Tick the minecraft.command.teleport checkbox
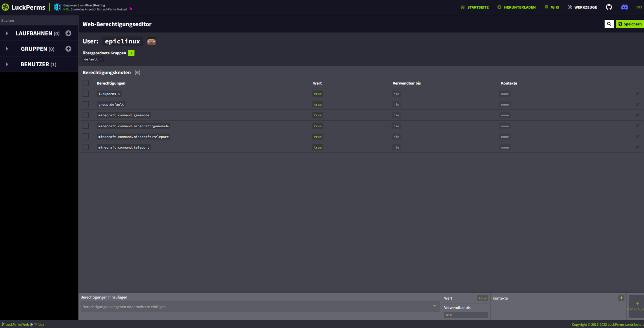644x328 pixels. (86, 147)
